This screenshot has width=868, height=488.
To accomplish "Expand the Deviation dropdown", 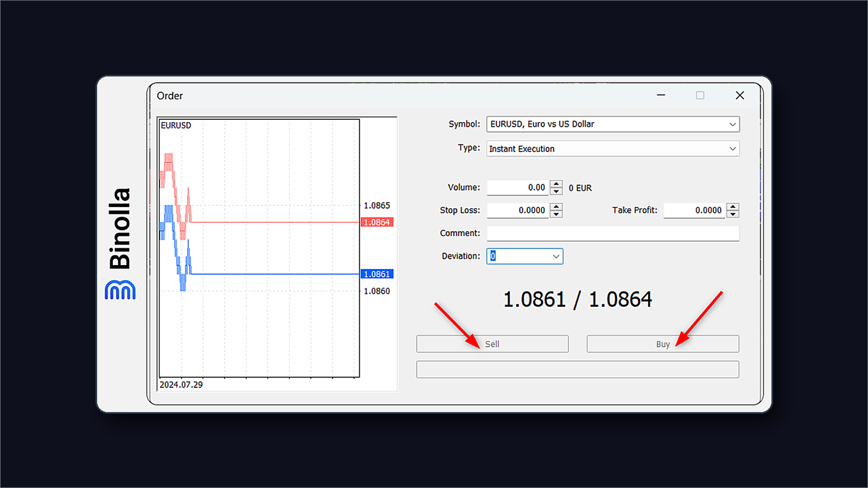I will pos(556,256).
